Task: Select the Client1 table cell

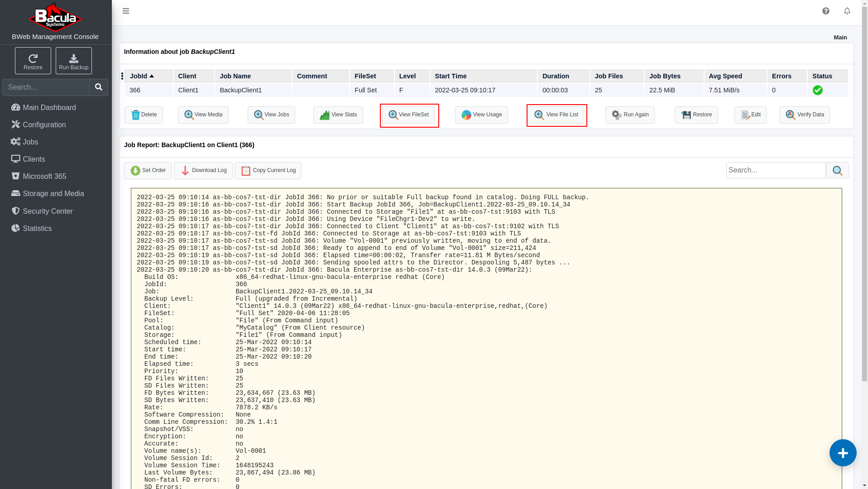Action: 194,90
